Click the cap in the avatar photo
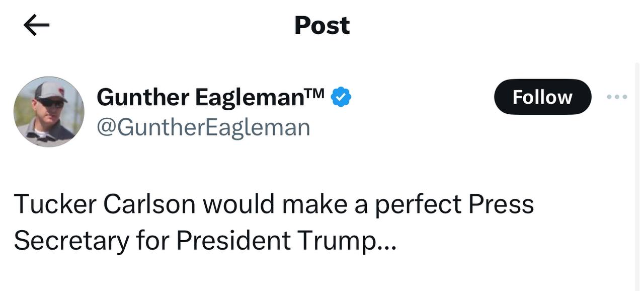This screenshot has width=644, height=291. click(50, 91)
